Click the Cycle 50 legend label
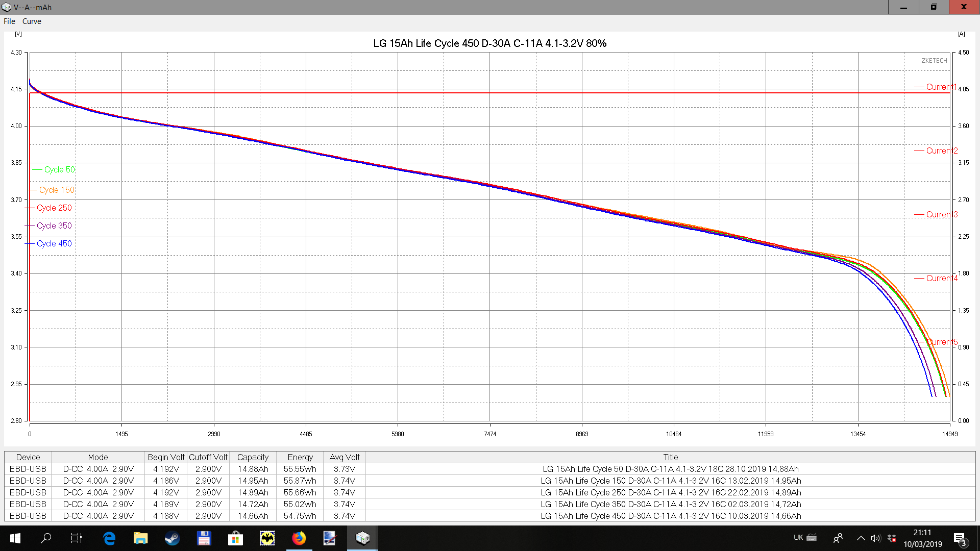 tap(59, 169)
